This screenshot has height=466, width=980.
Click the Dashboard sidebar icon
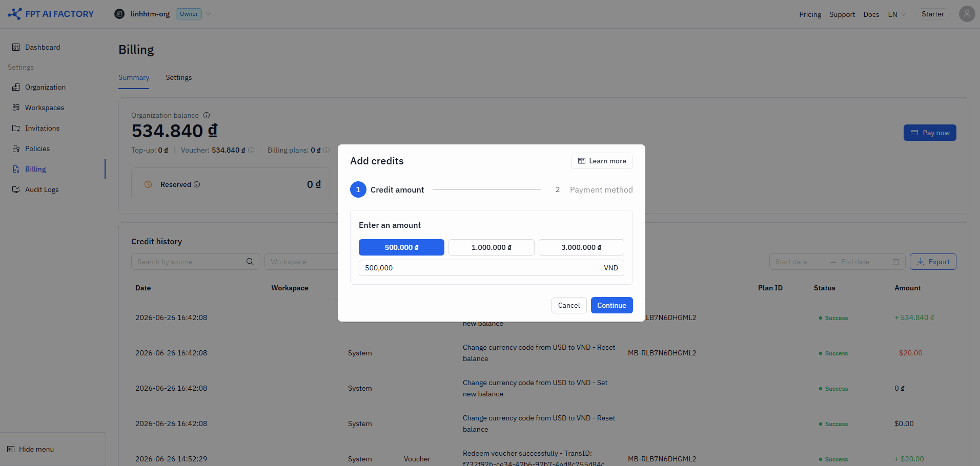click(16, 47)
